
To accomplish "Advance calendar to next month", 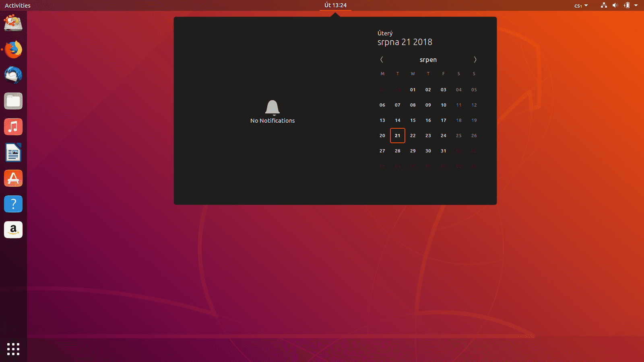I will coord(475,60).
